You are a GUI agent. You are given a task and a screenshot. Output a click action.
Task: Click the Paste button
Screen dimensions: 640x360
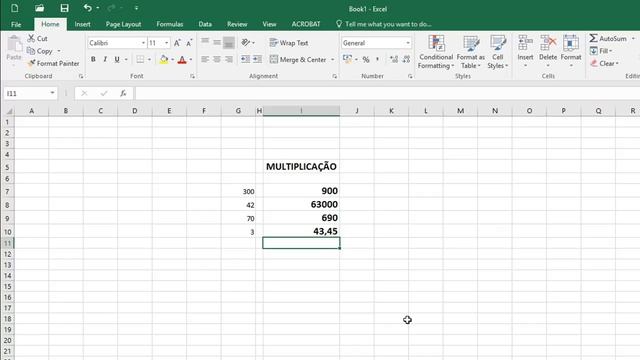(14, 50)
